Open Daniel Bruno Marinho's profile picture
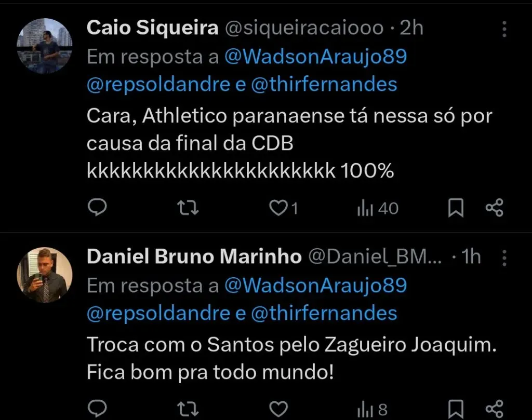Image resolution: width=532 pixels, height=420 pixels. [x=44, y=274]
